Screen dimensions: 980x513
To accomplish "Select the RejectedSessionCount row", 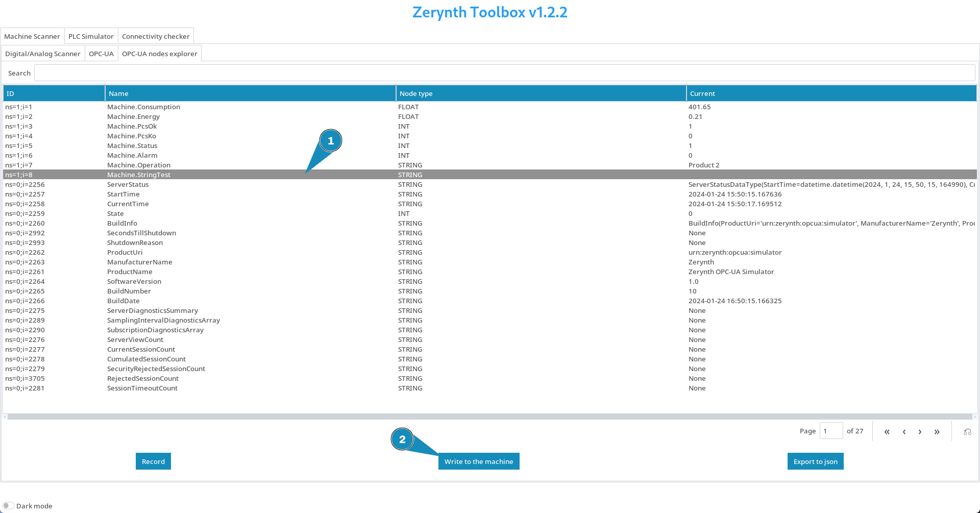I will [490, 378].
